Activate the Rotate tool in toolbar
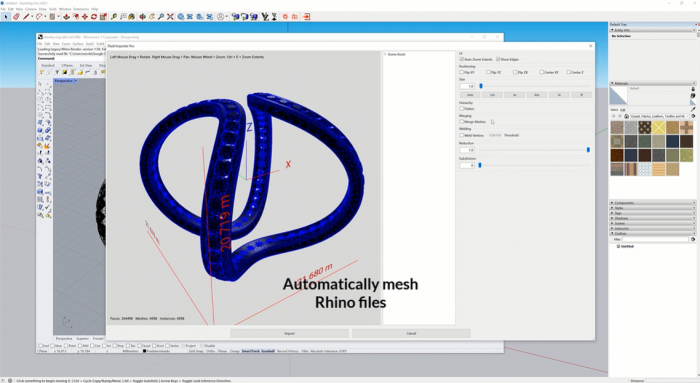Screen dimensions: 700x383 click(94, 17)
